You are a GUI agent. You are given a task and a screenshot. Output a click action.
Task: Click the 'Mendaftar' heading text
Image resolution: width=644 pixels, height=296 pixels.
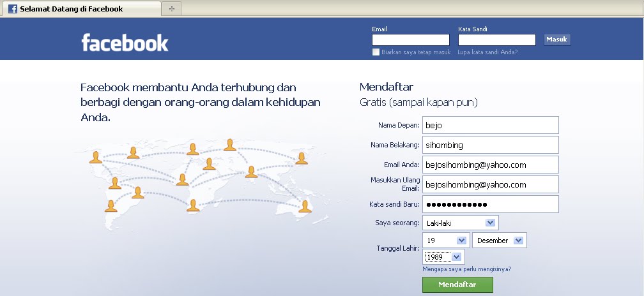(387, 87)
